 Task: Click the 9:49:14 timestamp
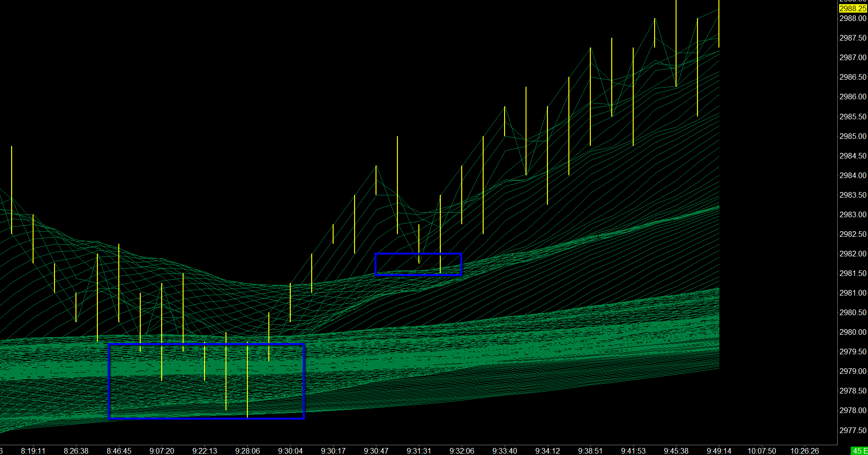tap(719, 451)
